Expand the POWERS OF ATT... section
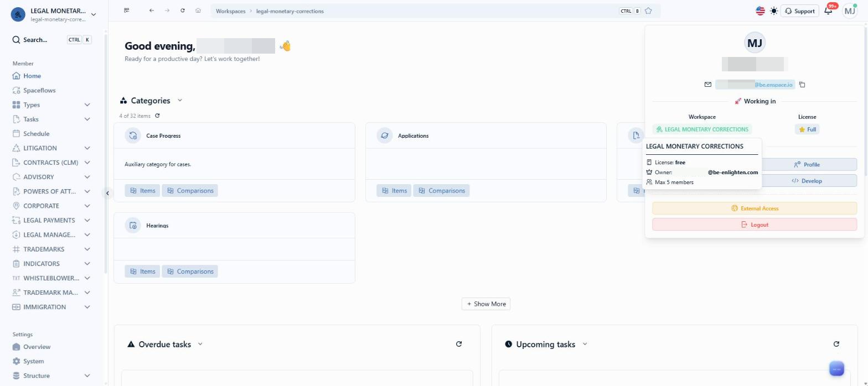This screenshot has width=868, height=386. coord(87,191)
